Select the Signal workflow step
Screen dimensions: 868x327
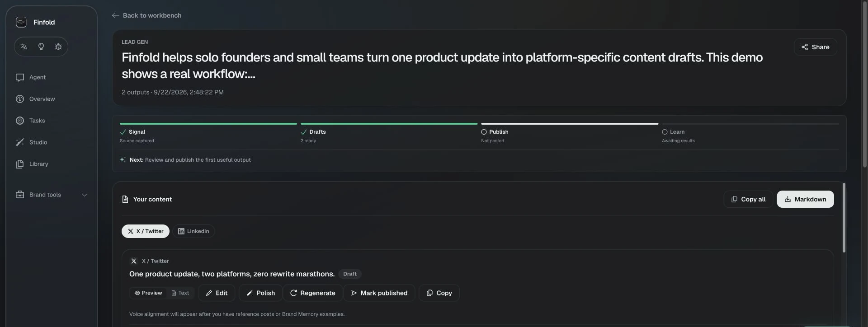tap(208, 133)
